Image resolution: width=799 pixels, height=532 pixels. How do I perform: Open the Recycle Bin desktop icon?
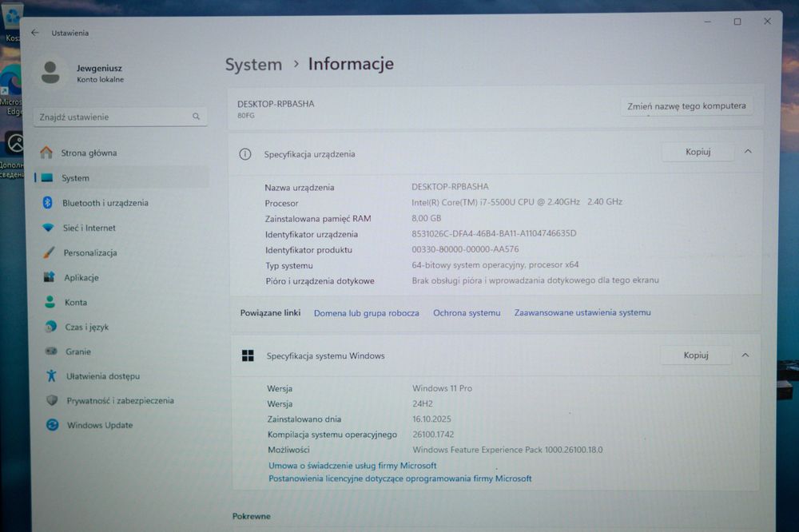coord(11,23)
